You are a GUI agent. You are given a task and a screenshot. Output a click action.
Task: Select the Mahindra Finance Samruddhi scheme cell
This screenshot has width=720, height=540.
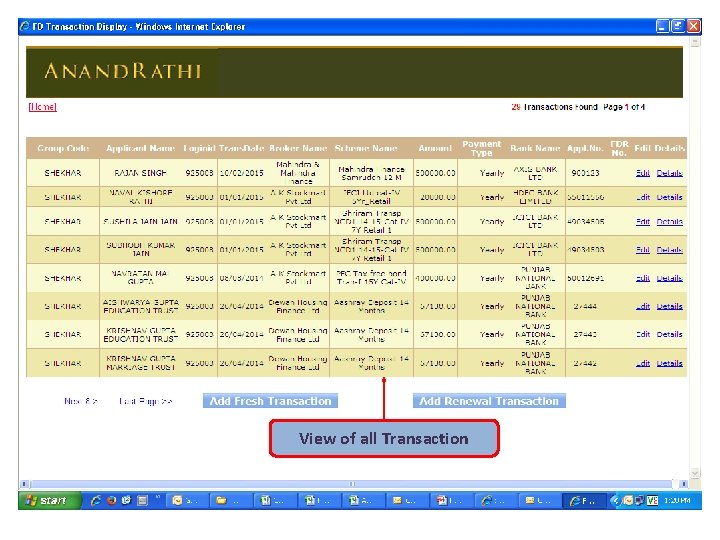pyautogui.click(x=371, y=173)
